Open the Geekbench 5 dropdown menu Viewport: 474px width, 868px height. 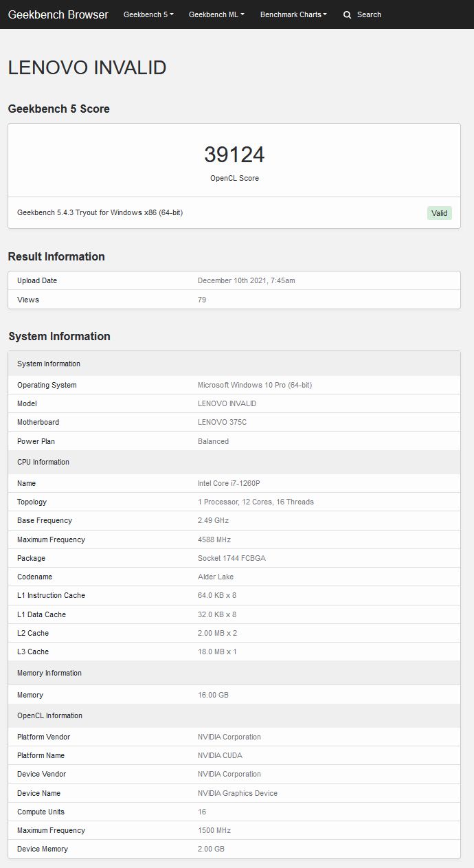pyautogui.click(x=148, y=14)
